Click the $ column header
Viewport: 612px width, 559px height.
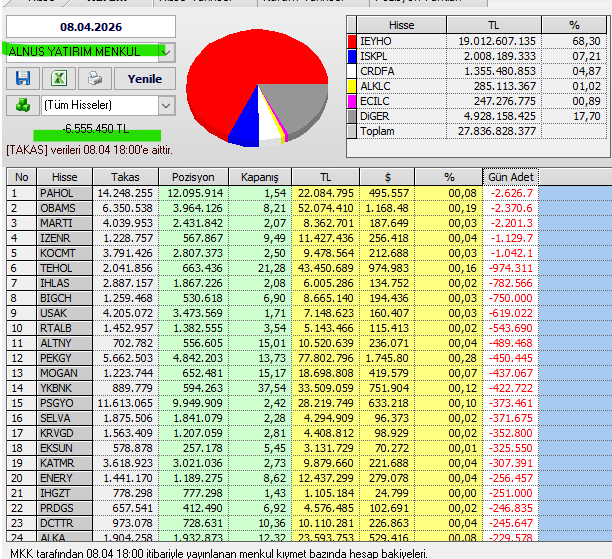(x=387, y=177)
